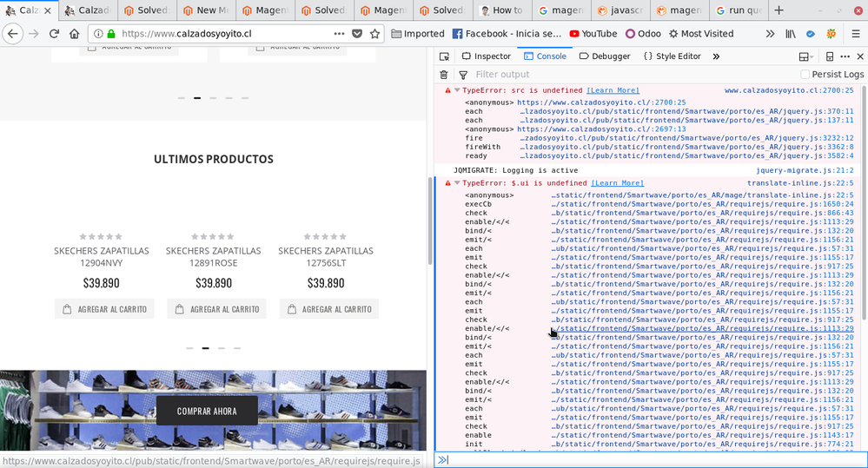The width and height of the screenshot is (868, 468).
Task: Click the filter funnel icon in console
Action: pos(463,76)
